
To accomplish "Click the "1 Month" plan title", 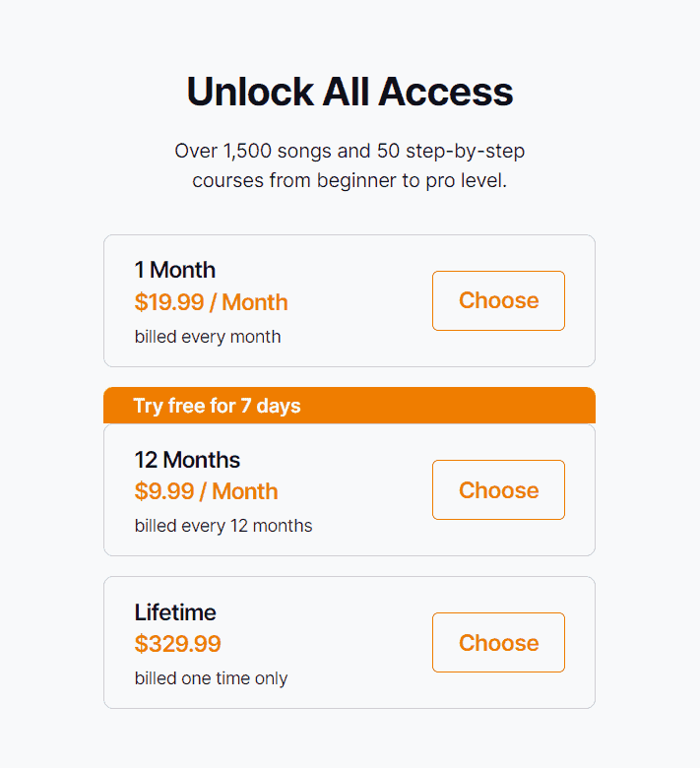I will coord(175,270).
